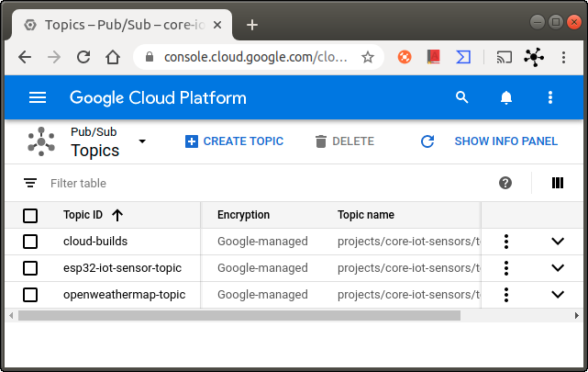
Task: Open the header three-dot settings menu
Action: [550, 97]
